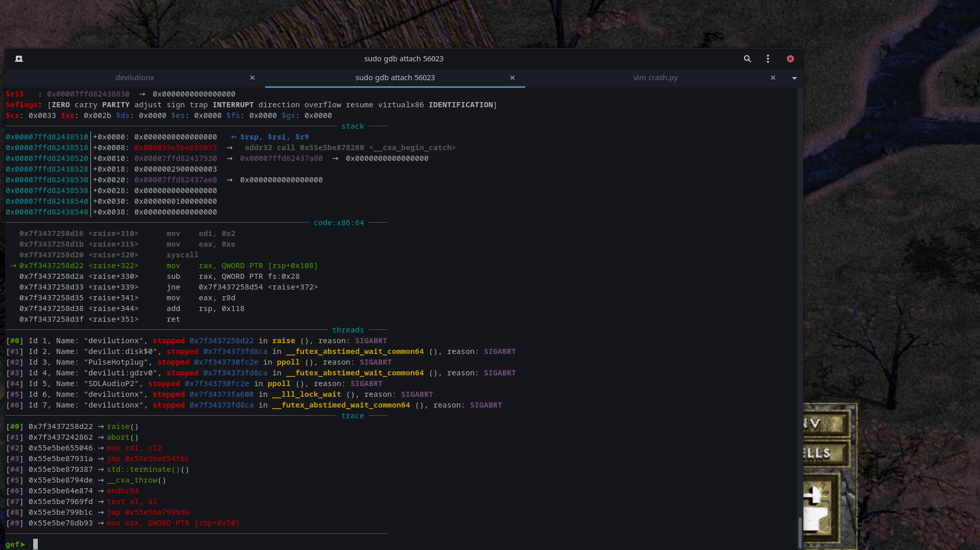
Task: Click the 'threads' section header
Action: (348, 330)
